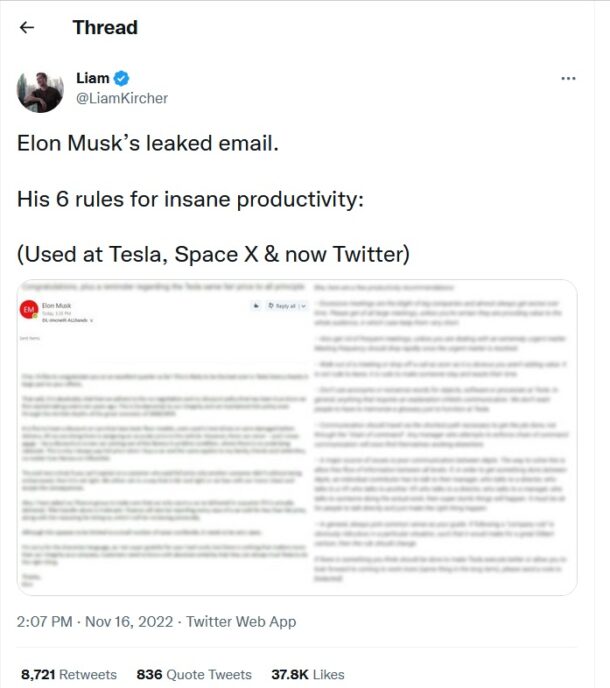Click the Thread header title
Screen dimensions: 610x688
pyautogui.click(x=105, y=27)
